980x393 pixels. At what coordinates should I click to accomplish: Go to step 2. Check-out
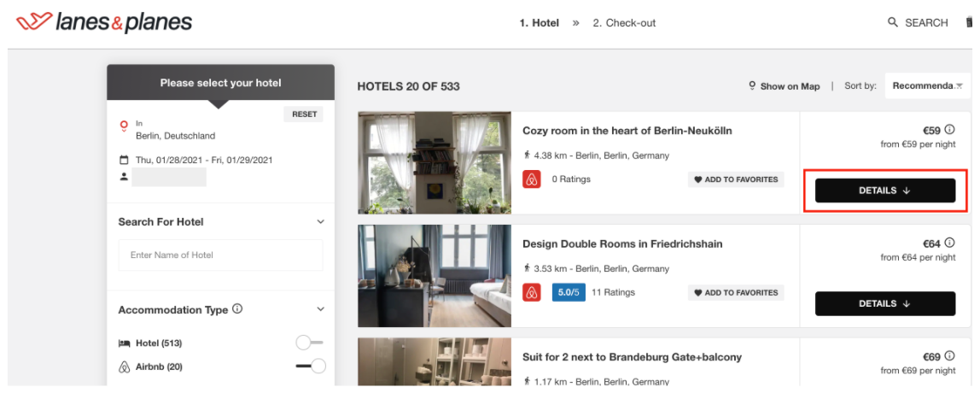624,23
